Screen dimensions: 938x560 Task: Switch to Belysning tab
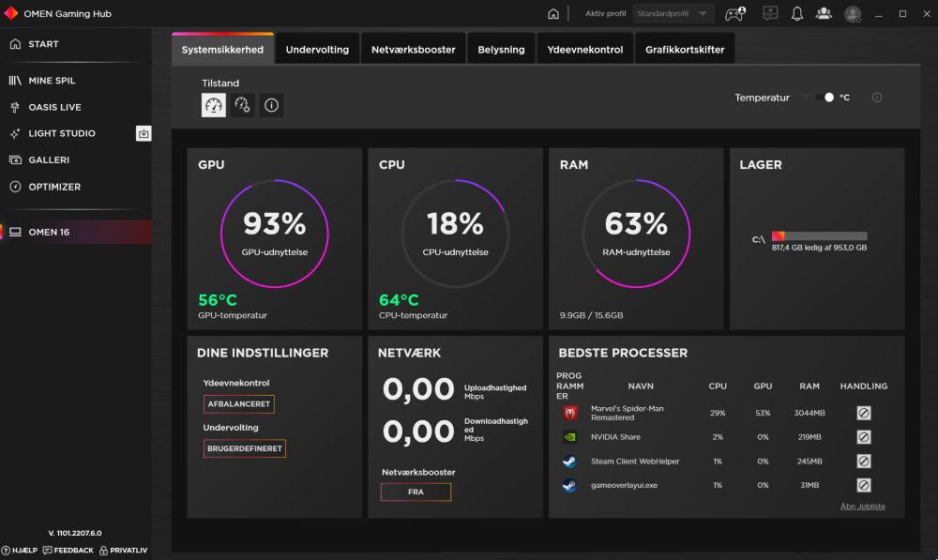[501, 50]
